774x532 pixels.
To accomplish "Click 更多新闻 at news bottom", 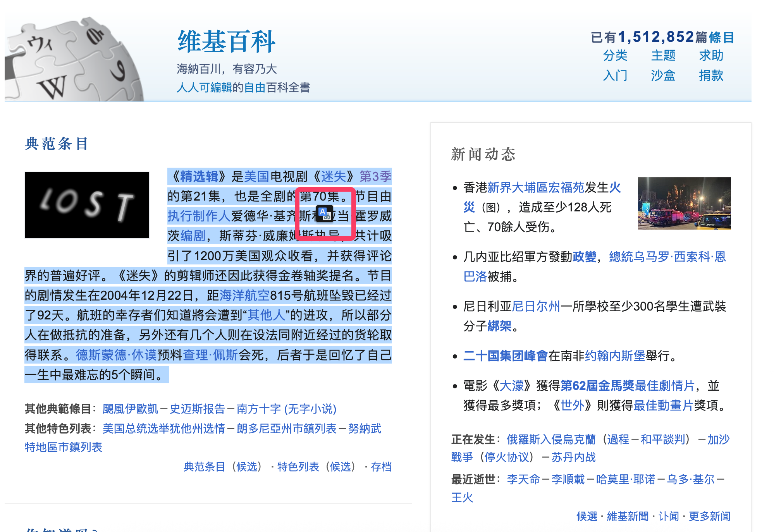I will pos(709,517).
